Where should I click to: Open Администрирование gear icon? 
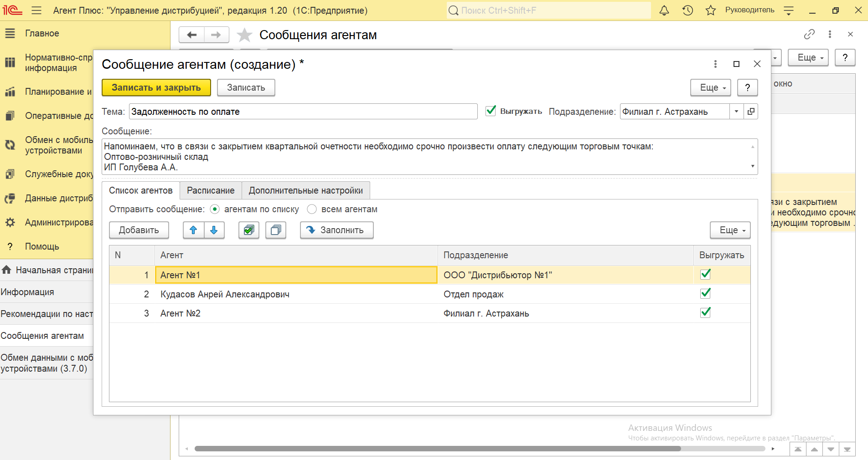(x=10, y=222)
